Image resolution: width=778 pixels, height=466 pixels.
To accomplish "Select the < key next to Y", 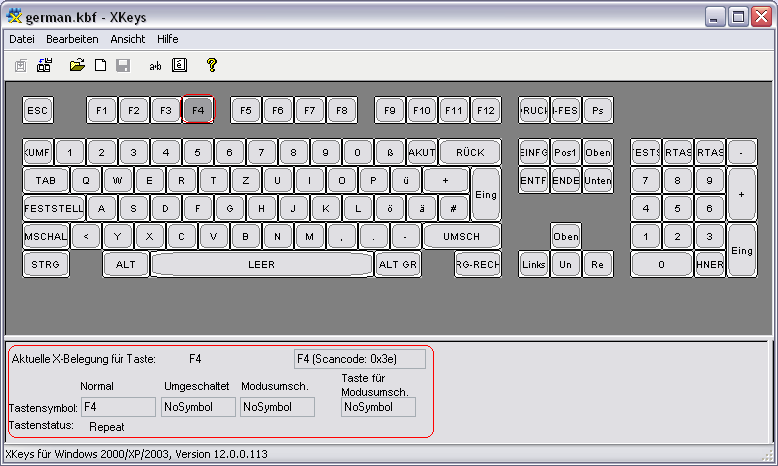I will (x=86, y=237).
